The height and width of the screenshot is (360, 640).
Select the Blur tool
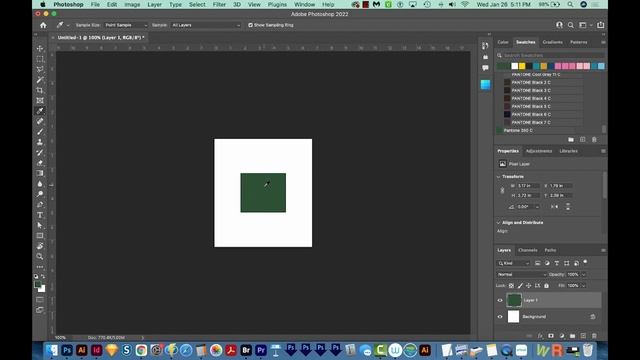point(40,184)
